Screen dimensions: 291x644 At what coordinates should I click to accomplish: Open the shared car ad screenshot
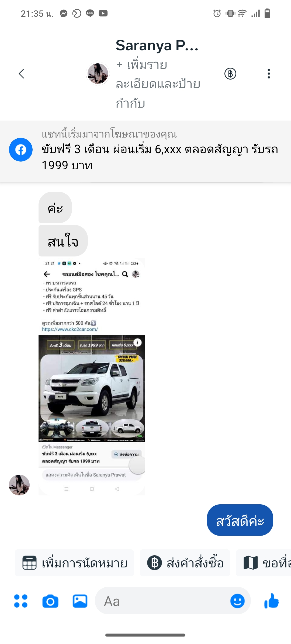pyautogui.click(x=92, y=377)
